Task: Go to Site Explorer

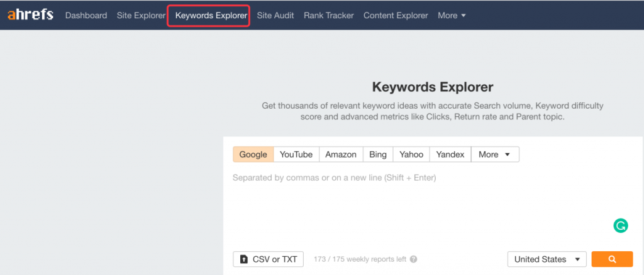Action: [141, 16]
